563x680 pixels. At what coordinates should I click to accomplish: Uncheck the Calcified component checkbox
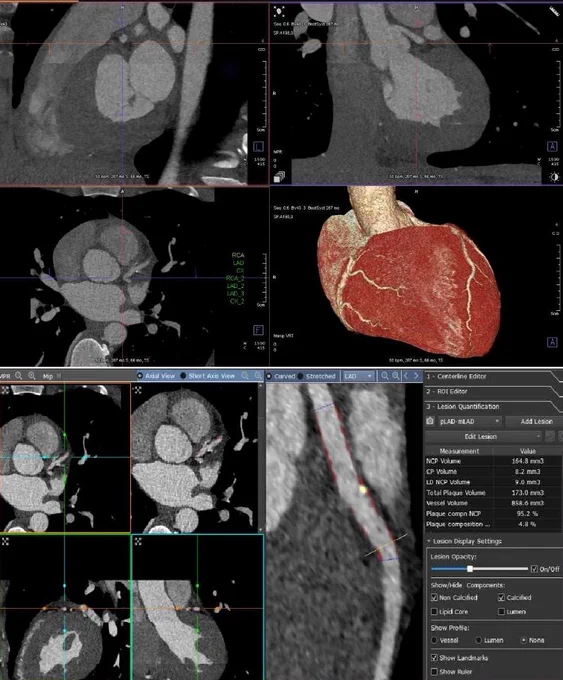tap(501, 598)
